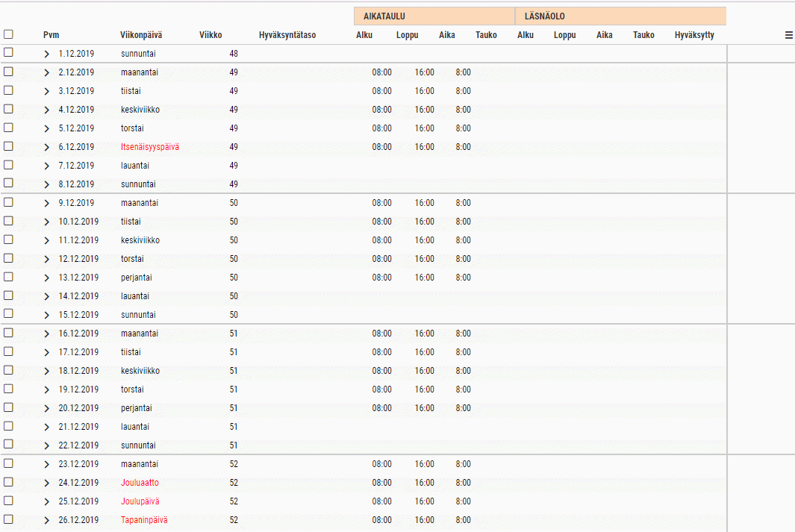The height and width of the screenshot is (532, 795).
Task: Expand the 21.12.2019 row chevron
Action: [46, 427]
